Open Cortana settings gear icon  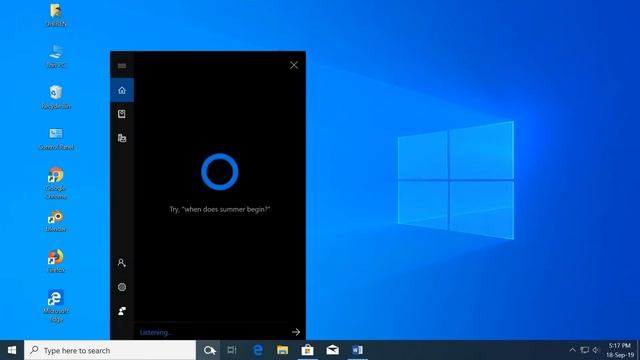pyautogui.click(x=122, y=287)
